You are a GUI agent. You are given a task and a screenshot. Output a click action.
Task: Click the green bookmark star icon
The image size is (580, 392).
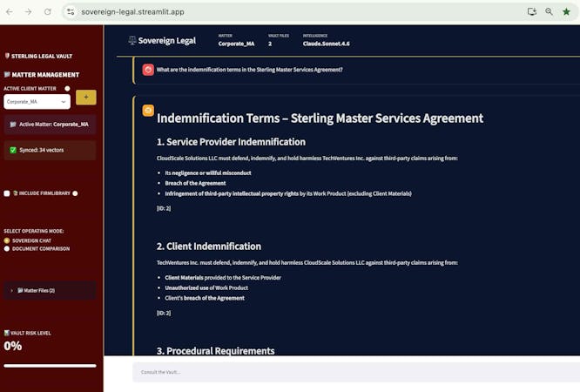click(x=566, y=12)
